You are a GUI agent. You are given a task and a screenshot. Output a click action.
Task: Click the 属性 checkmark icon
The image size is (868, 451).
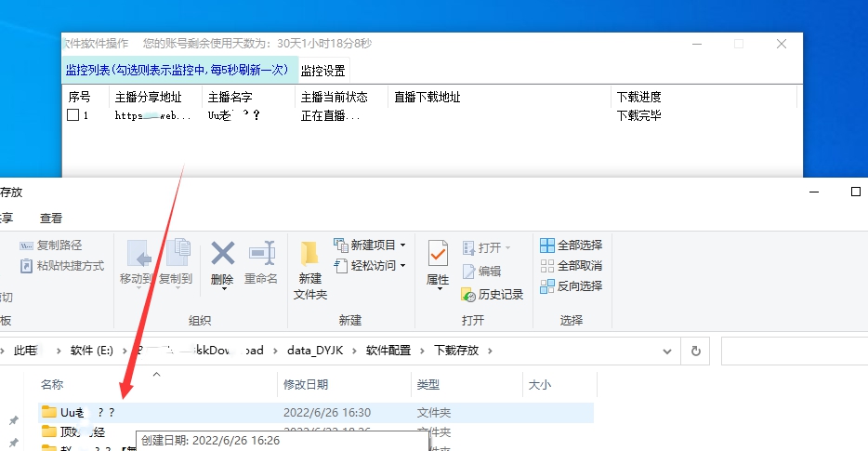[438, 254]
